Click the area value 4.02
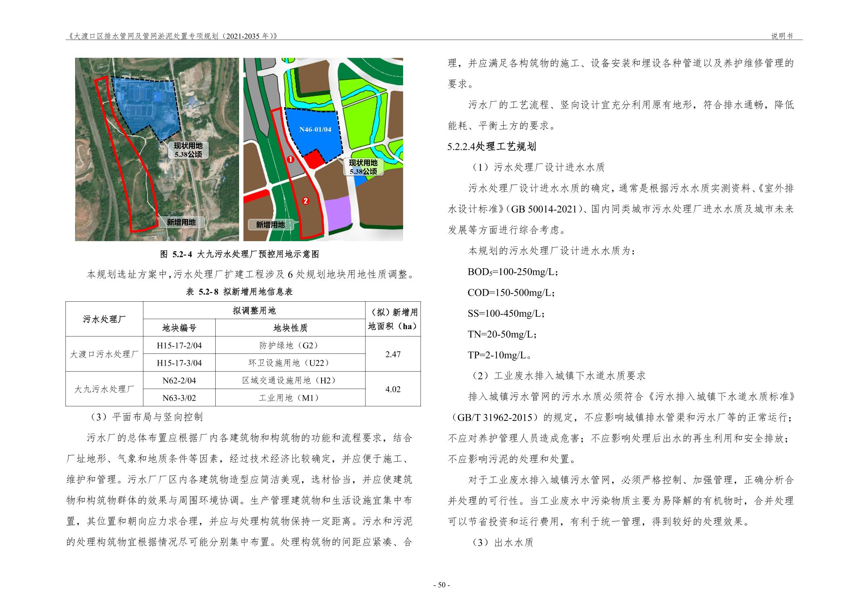The height and width of the screenshot is (614, 868). (x=393, y=389)
